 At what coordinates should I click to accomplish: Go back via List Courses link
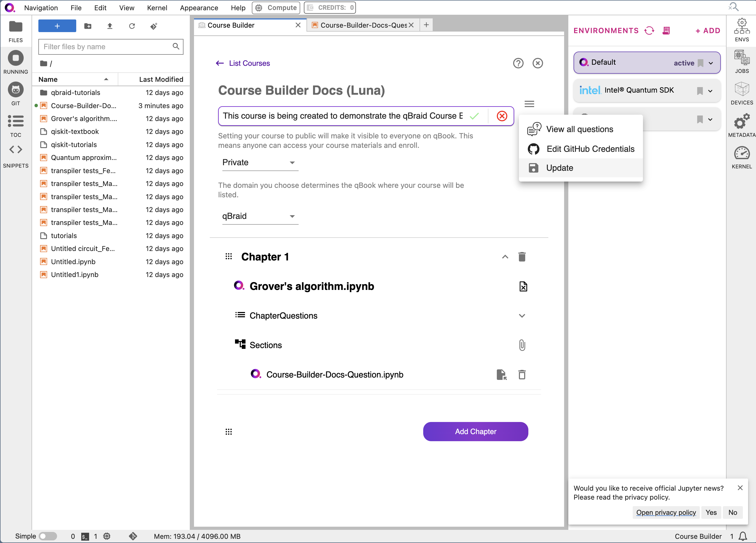243,63
